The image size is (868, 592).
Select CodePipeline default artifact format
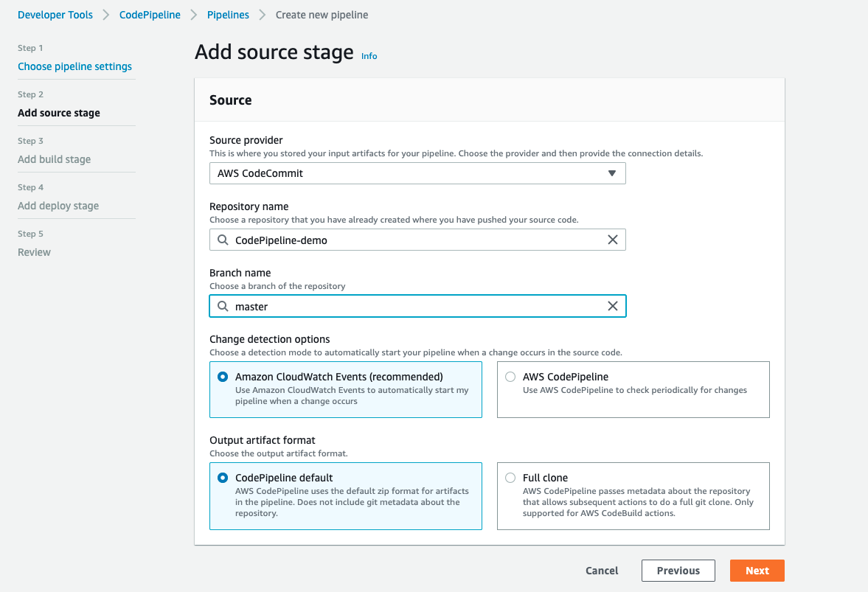pos(223,478)
